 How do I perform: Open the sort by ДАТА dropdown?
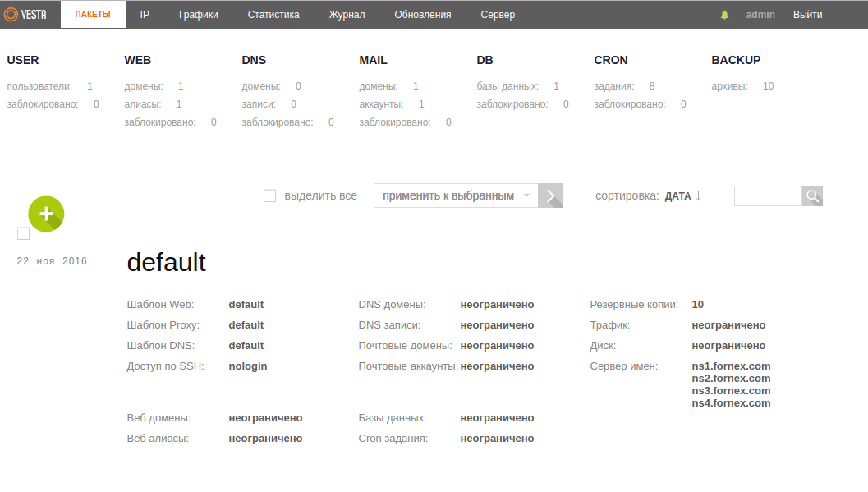point(677,196)
